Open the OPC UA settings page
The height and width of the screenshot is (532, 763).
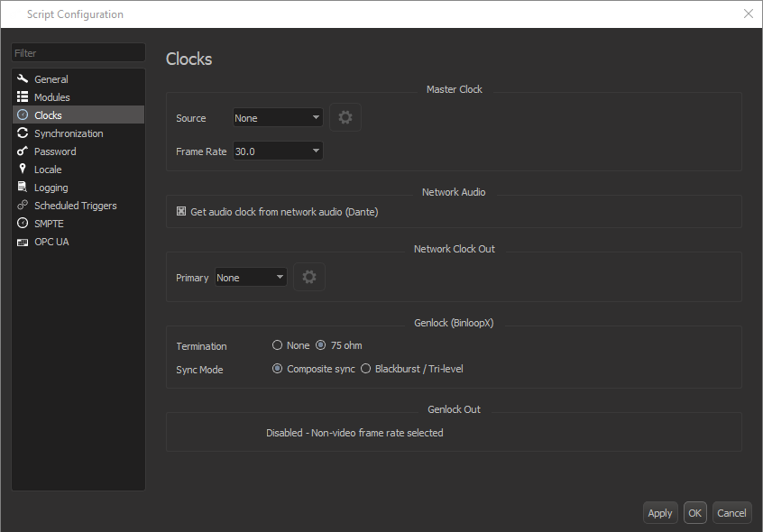pyautogui.click(x=51, y=242)
